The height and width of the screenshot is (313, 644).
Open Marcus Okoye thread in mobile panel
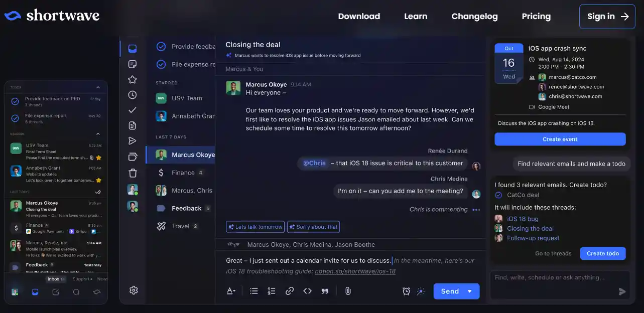pyautogui.click(x=56, y=209)
